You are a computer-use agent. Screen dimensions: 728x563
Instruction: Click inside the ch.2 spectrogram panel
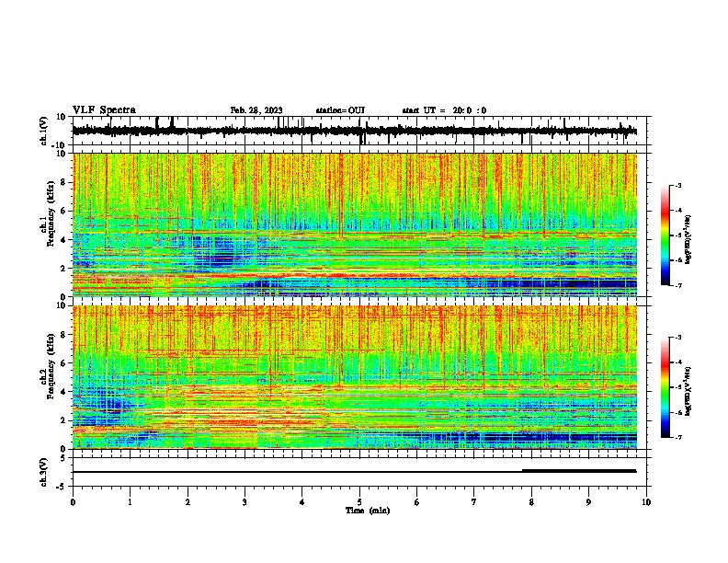click(x=355, y=377)
